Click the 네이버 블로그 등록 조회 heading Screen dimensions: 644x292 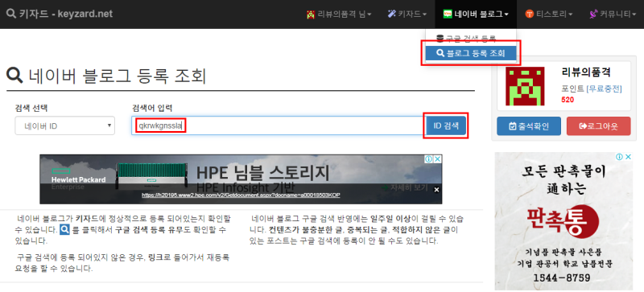117,76
